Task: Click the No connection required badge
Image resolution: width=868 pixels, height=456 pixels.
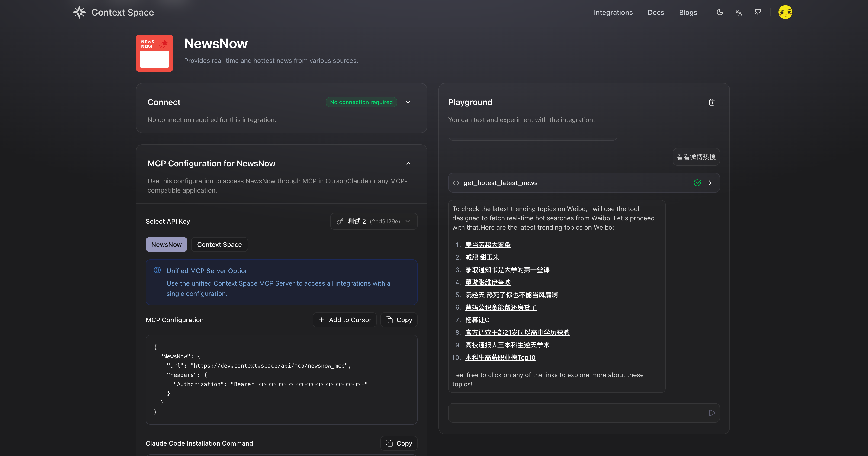Action: 361,102
